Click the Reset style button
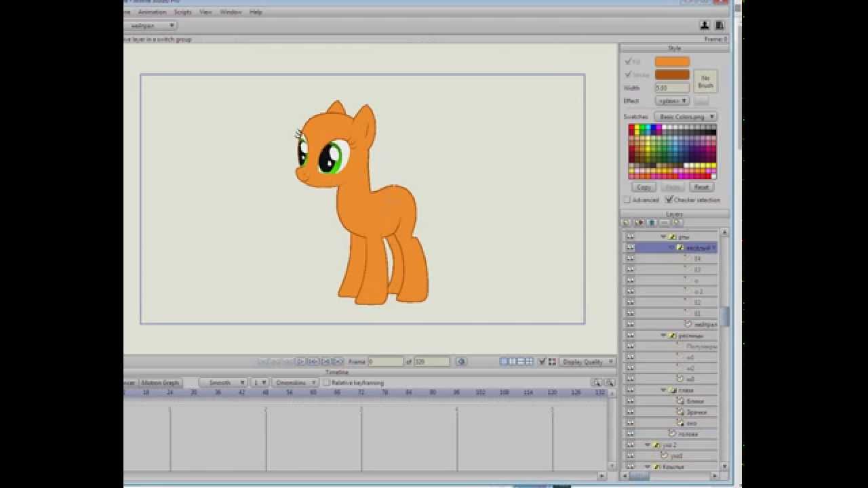Image resolution: width=868 pixels, height=488 pixels. click(x=701, y=187)
